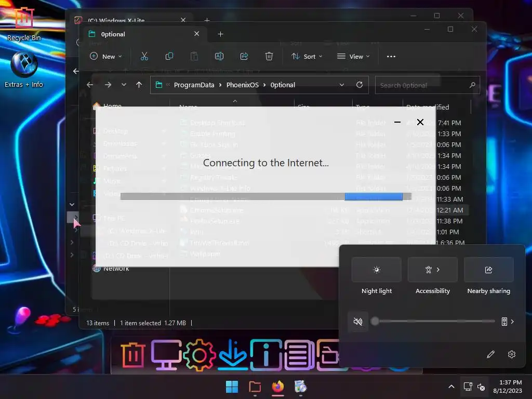532x399 pixels.
Task: Cut the selected item in Optional window
Action: 144,56
